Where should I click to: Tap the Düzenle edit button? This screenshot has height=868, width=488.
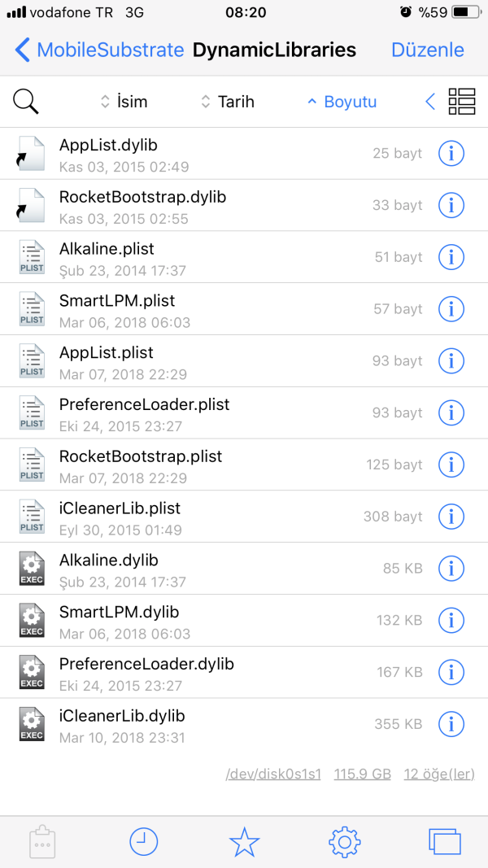[x=428, y=50]
